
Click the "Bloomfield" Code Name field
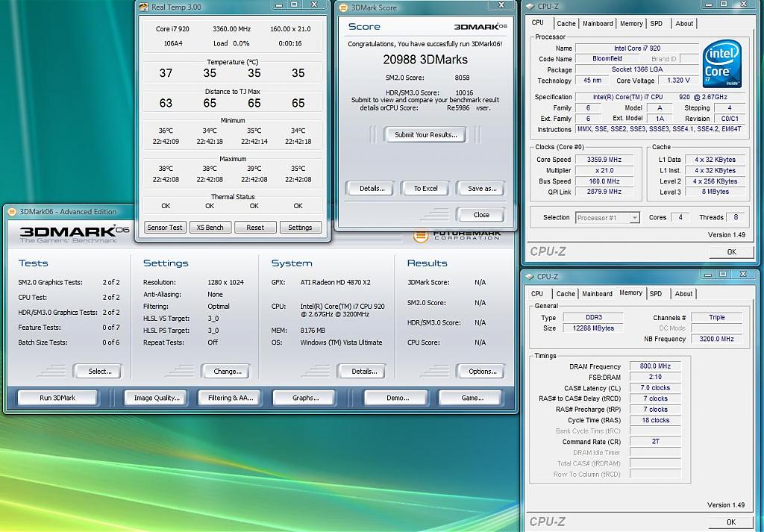click(x=607, y=58)
